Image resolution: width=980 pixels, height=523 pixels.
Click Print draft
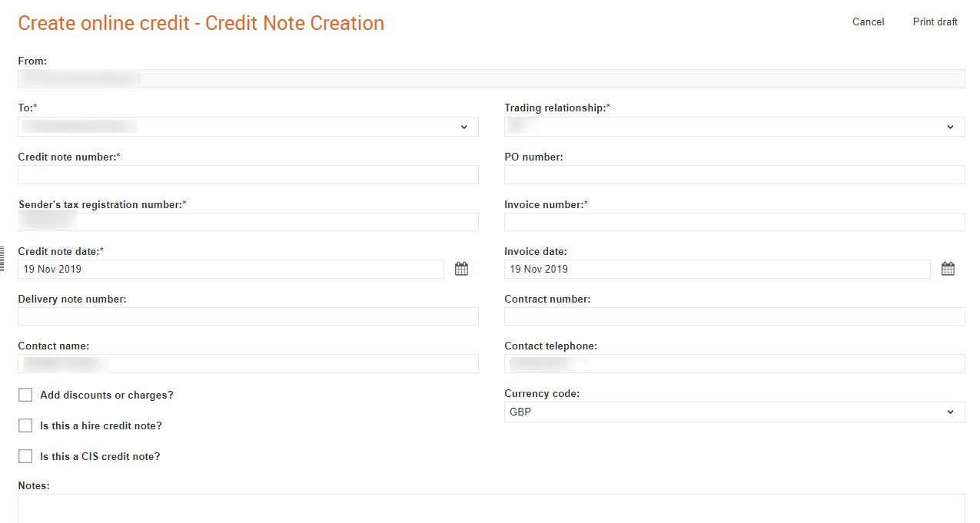click(x=935, y=22)
